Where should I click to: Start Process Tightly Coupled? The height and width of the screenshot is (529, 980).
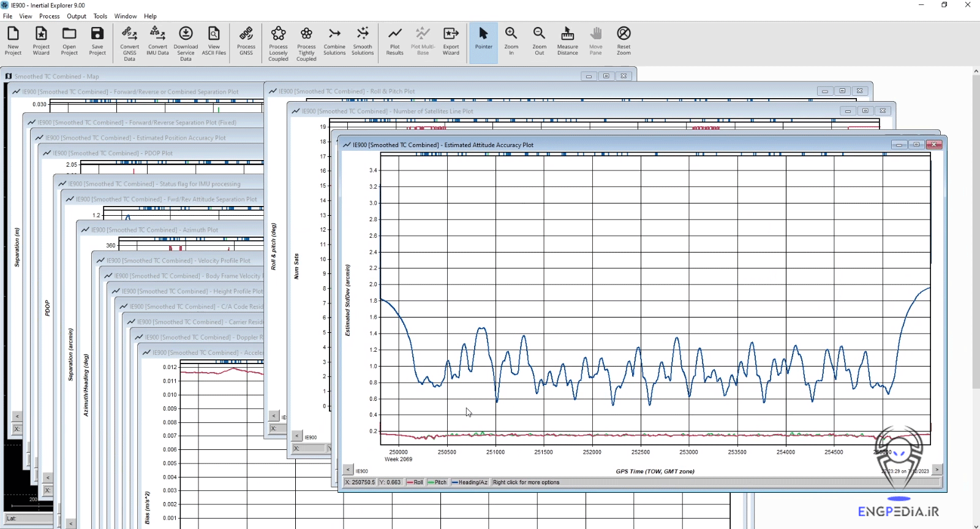point(306,44)
